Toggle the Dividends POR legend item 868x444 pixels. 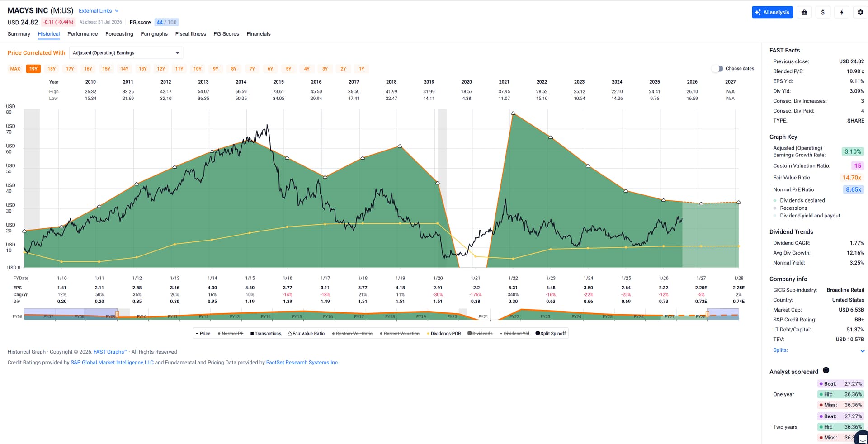point(444,334)
